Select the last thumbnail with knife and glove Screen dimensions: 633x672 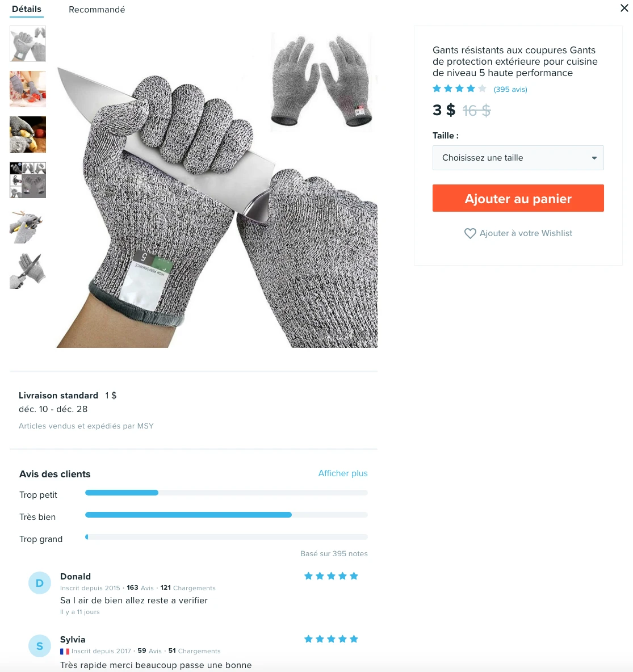[x=28, y=271]
